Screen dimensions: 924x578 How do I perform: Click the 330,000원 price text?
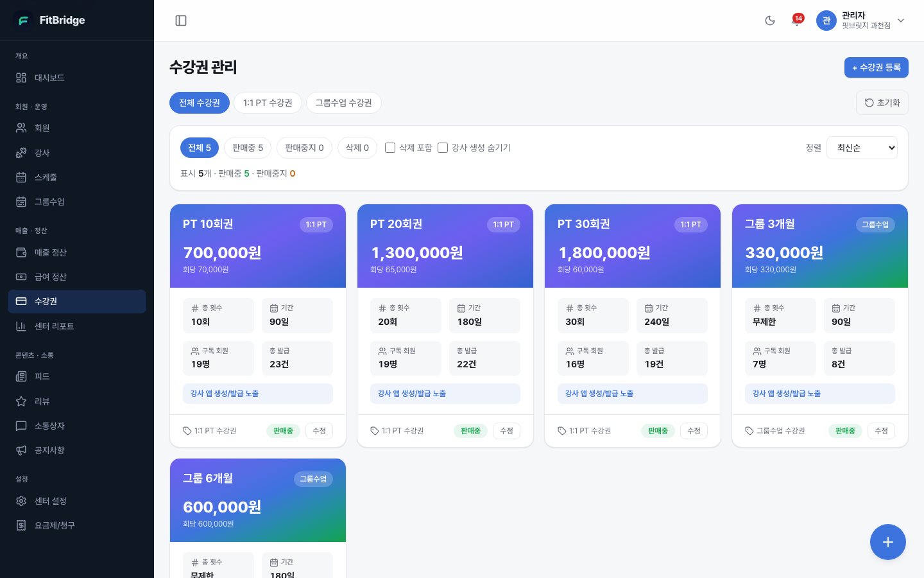pyautogui.click(x=784, y=253)
